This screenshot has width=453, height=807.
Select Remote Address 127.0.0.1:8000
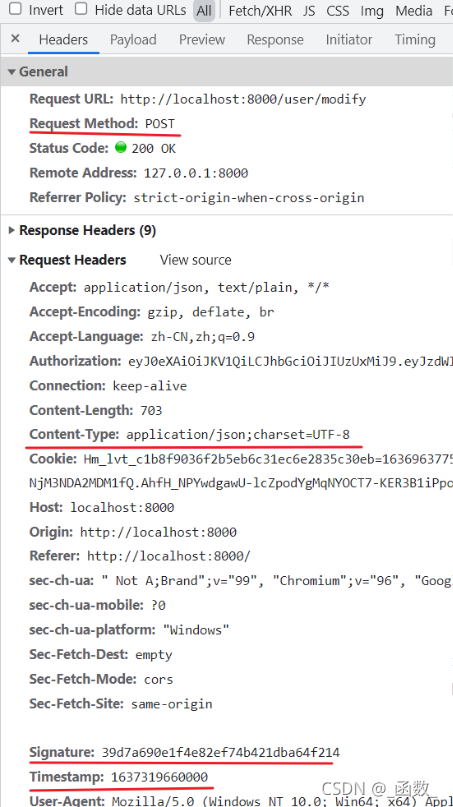tap(196, 173)
